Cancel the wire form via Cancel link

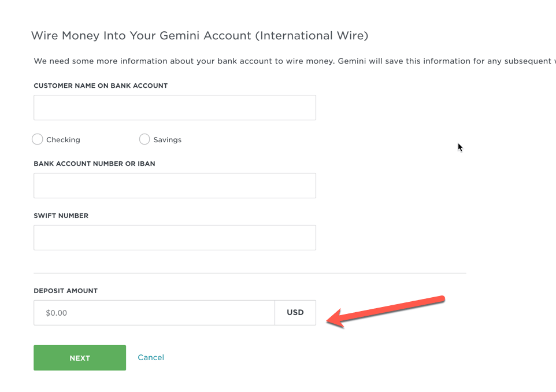(x=151, y=357)
